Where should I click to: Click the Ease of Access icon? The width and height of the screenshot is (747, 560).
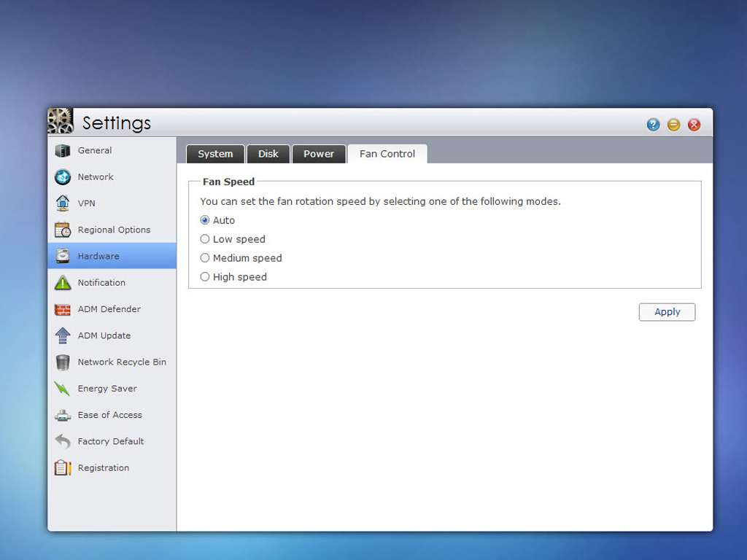(x=63, y=415)
